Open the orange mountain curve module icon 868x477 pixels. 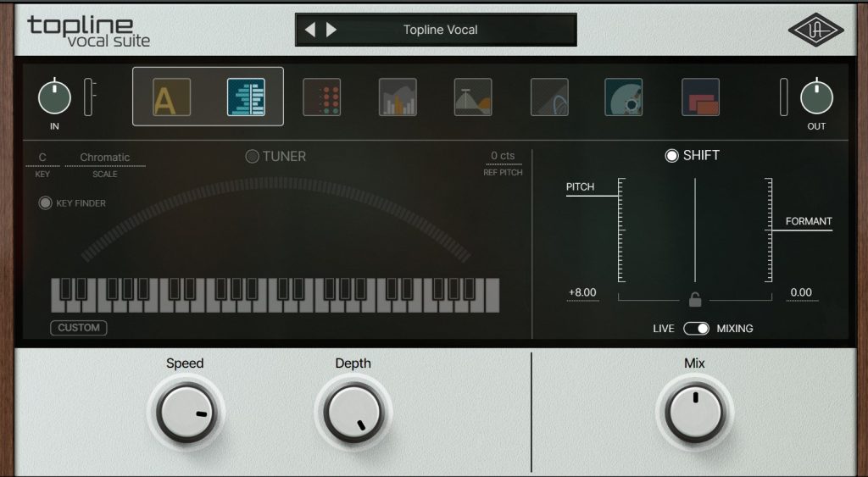pyautogui.click(x=473, y=97)
